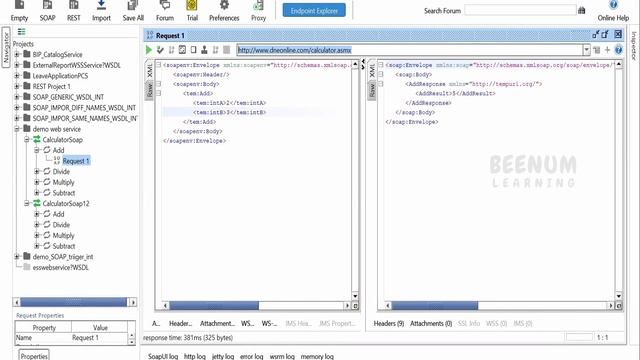Click the Proxy toolbar icon

258,11
